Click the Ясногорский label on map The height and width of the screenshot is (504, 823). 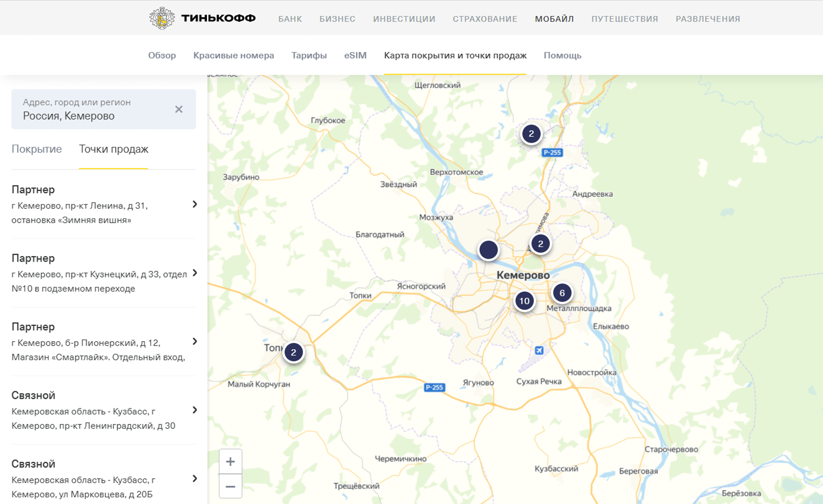421,286
